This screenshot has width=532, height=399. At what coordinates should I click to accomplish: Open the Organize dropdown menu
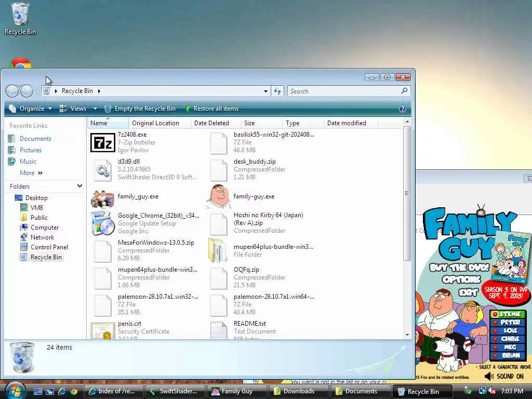point(31,109)
